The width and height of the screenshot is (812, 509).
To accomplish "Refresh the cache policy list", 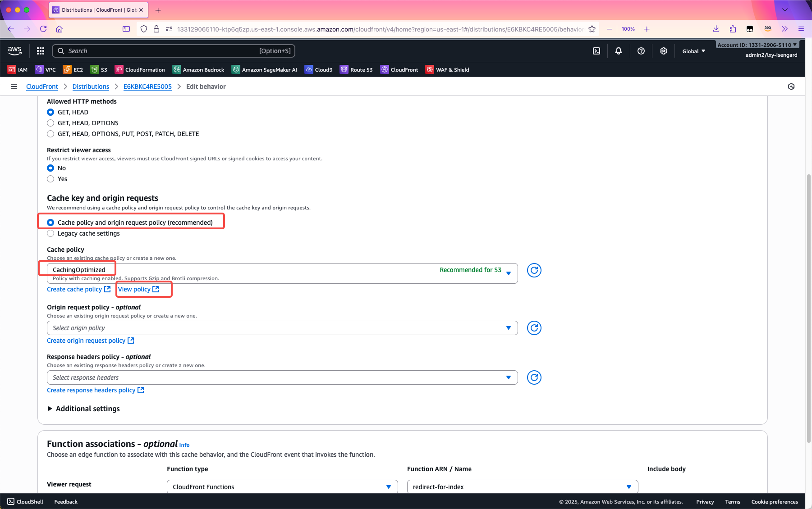I will (x=534, y=270).
